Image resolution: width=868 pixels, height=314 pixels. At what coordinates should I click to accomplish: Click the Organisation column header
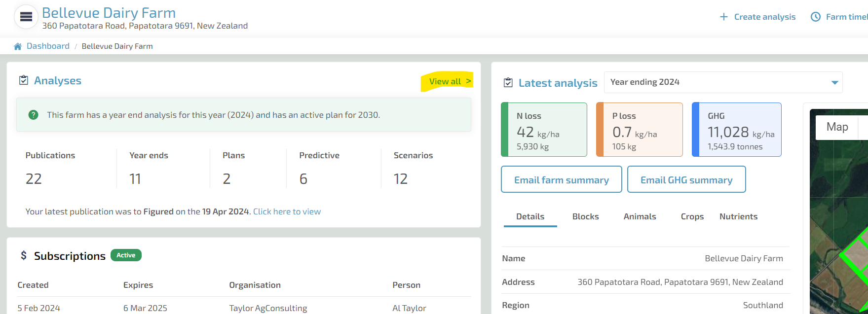[255, 285]
